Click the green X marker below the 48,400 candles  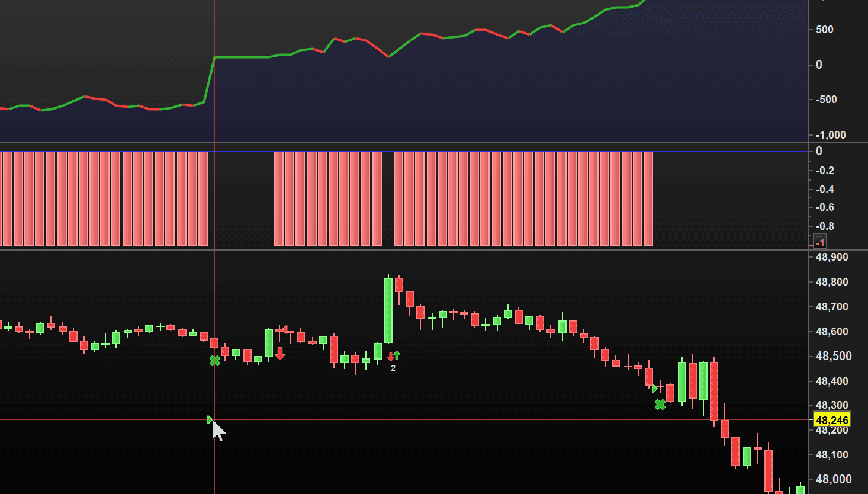pos(660,405)
